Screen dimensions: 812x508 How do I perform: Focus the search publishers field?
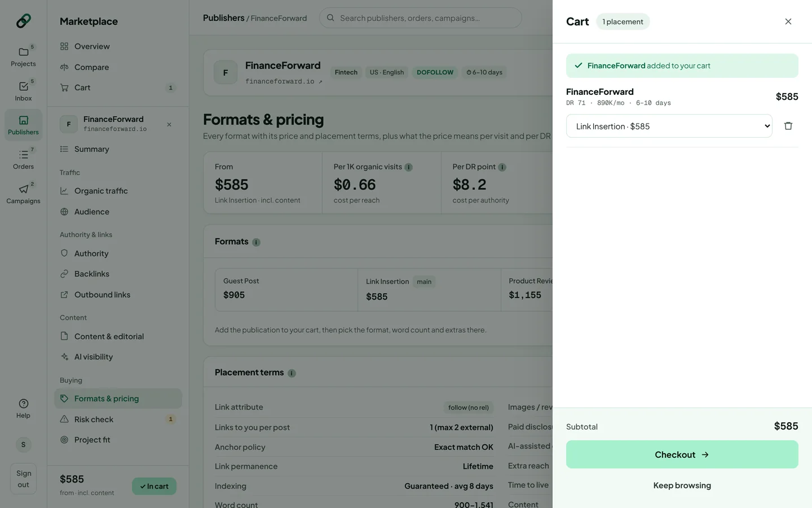420,18
